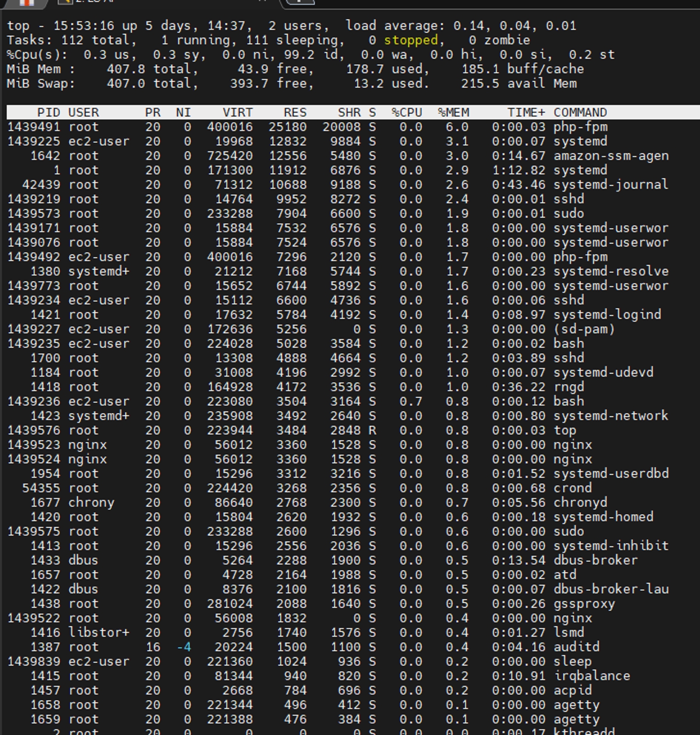Click the 'rngd' command
The image size is (700, 735).
(x=569, y=387)
